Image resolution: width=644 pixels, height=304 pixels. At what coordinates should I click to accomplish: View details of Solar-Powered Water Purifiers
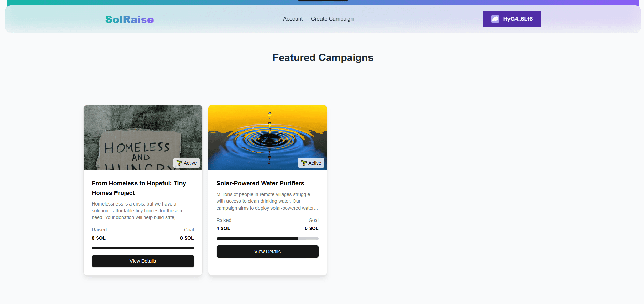tap(268, 252)
